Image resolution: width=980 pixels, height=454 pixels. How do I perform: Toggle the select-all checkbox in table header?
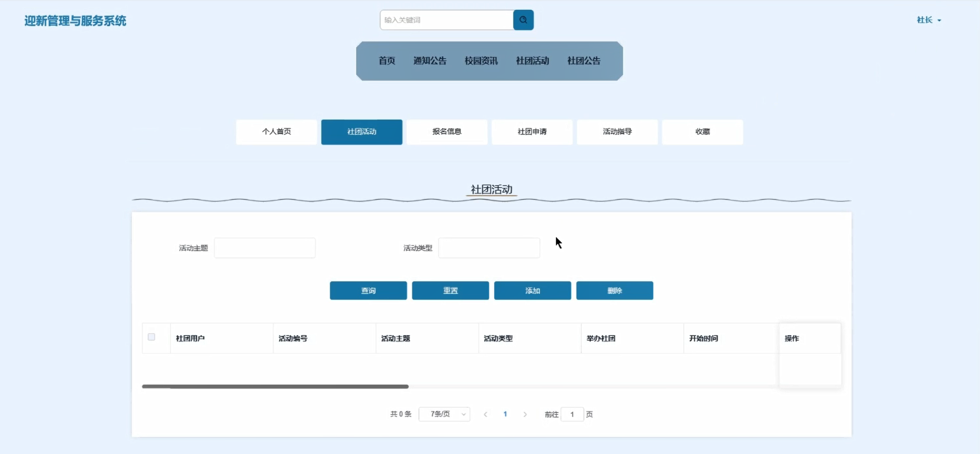point(151,337)
